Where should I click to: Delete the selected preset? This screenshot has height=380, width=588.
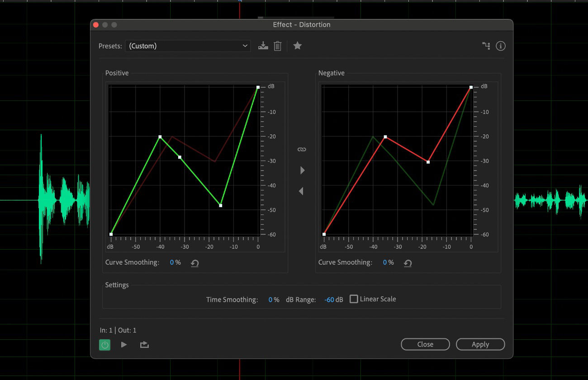(277, 46)
